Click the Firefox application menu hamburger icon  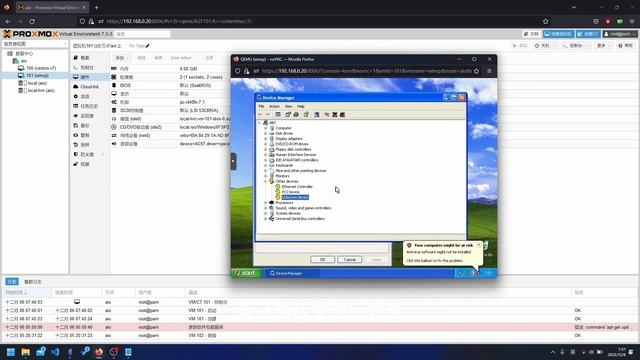(632, 21)
